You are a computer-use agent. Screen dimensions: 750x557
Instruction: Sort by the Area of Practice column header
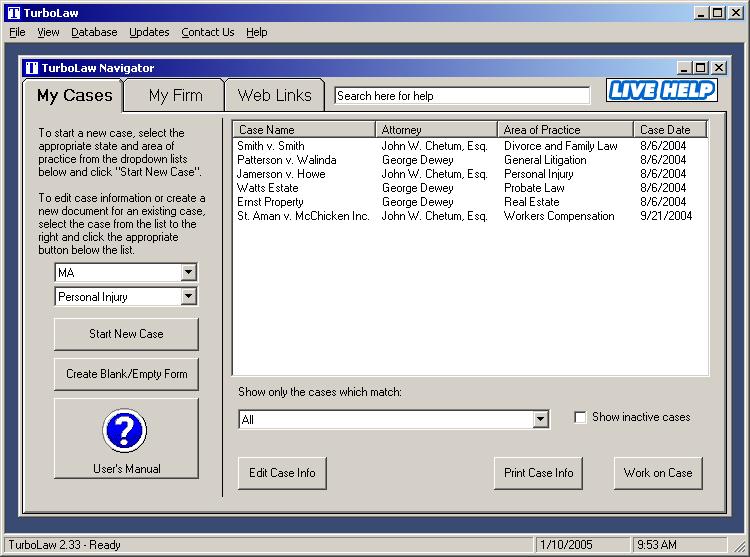click(x=565, y=130)
